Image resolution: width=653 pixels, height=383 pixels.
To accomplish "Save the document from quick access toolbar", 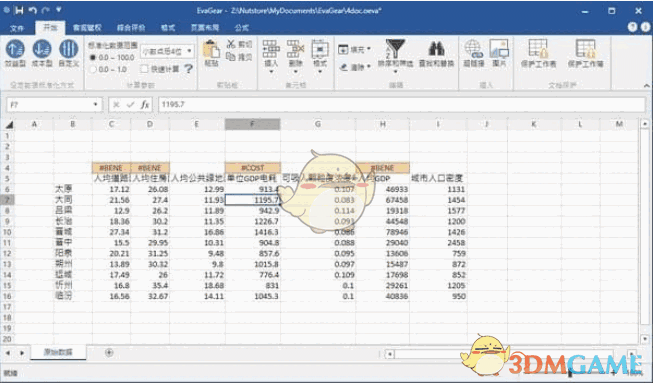I will [19, 10].
